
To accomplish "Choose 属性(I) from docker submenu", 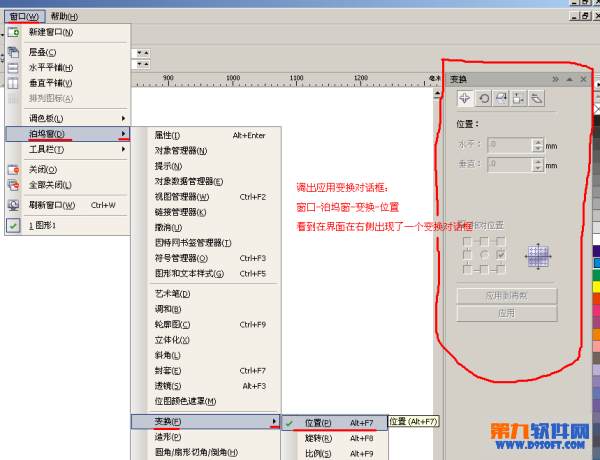I will (207, 135).
